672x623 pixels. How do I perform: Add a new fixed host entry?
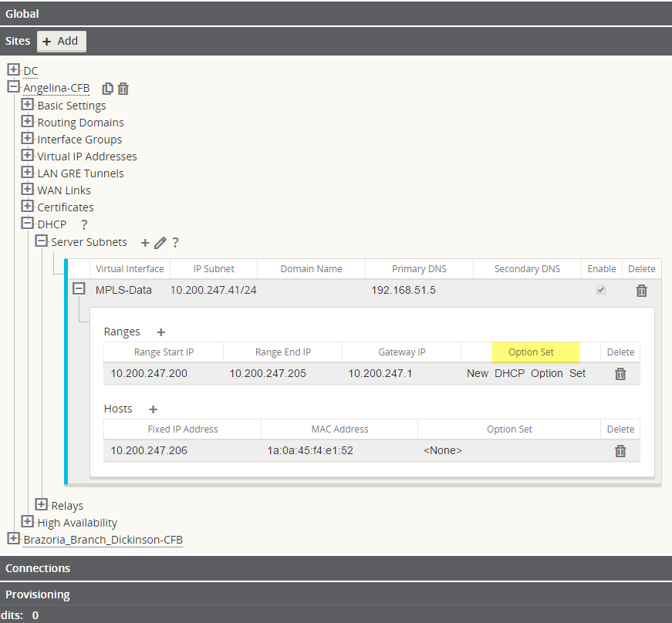point(153,409)
